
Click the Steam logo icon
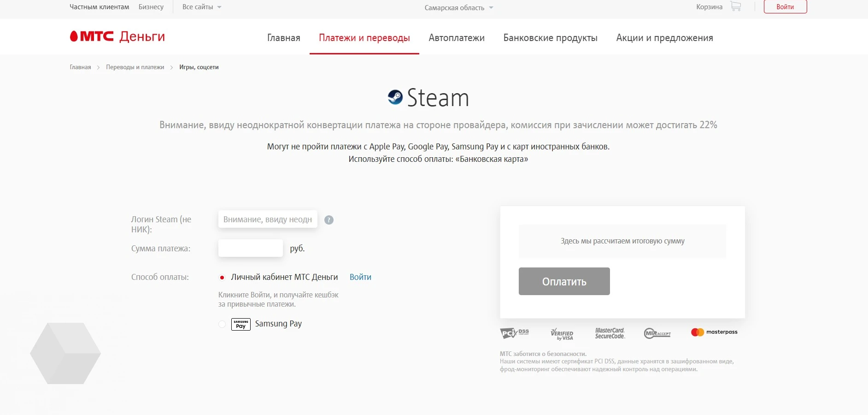tap(395, 97)
